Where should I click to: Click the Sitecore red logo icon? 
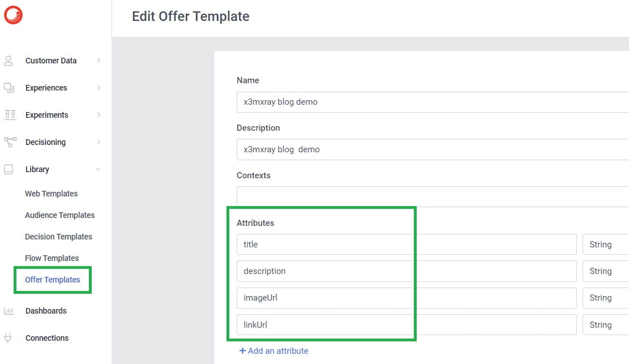tap(13, 15)
